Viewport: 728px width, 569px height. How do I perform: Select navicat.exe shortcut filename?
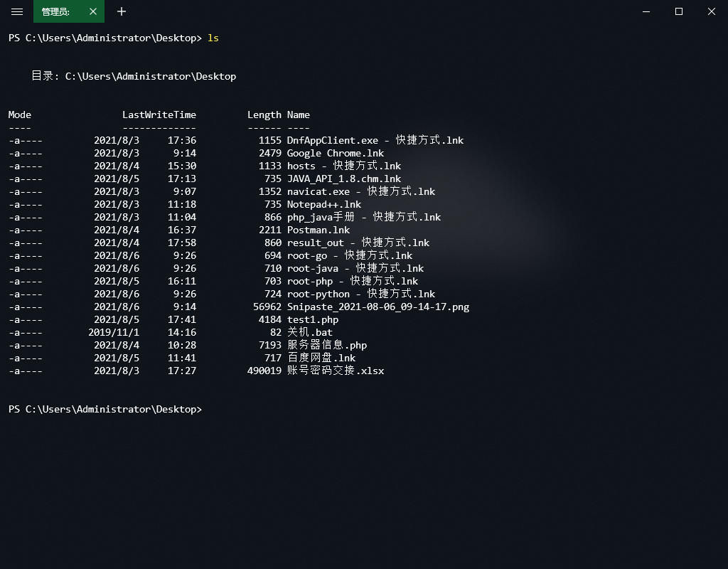[x=361, y=191]
